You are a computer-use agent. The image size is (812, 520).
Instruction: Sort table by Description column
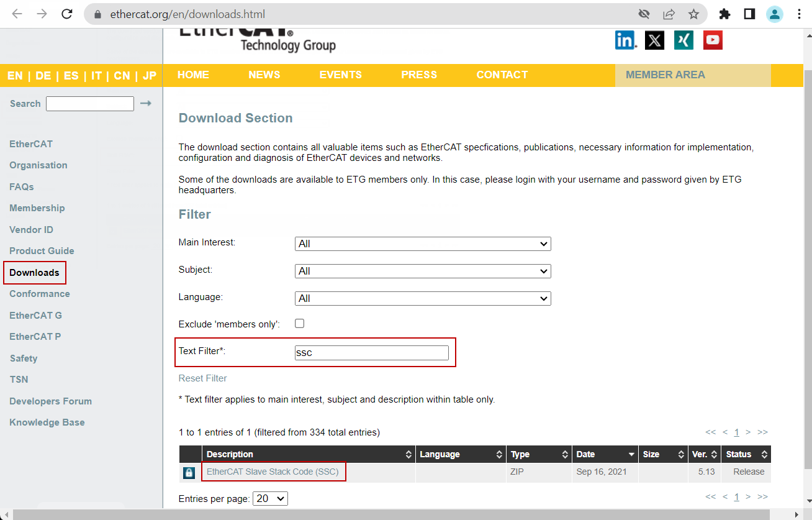(x=309, y=454)
